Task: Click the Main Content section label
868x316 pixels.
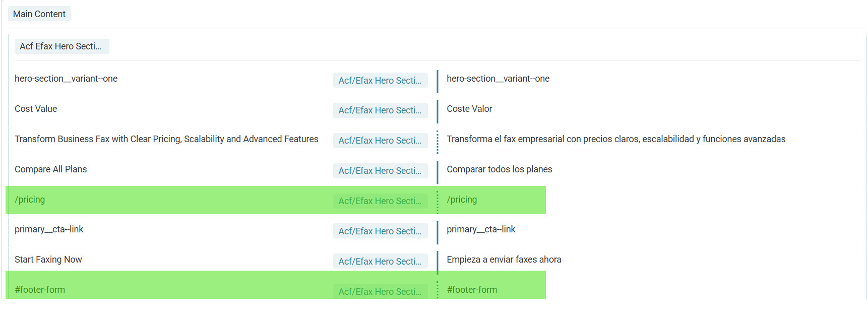Action: (39, 14)
